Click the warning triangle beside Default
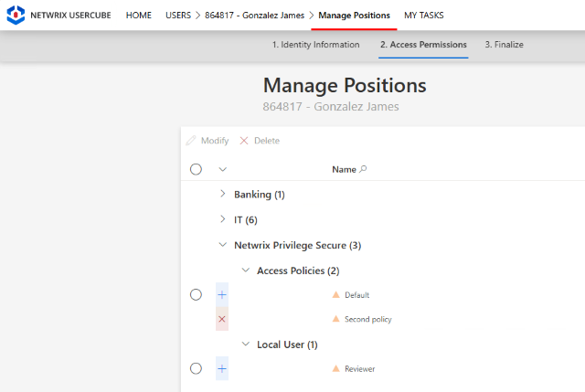Screen dimensions: 585x392 click(x=335, y=294)
